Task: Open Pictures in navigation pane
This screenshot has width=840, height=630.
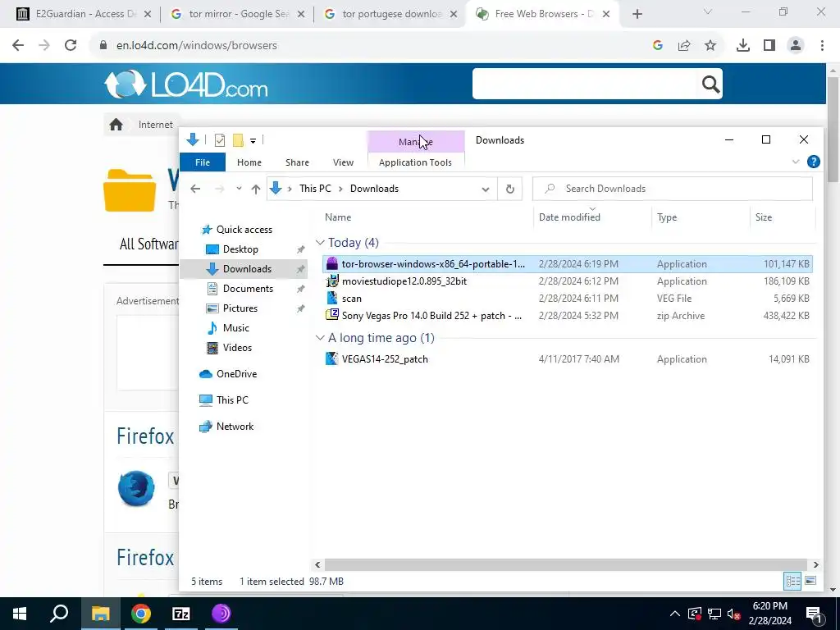Action: click(x=240, y=308)
